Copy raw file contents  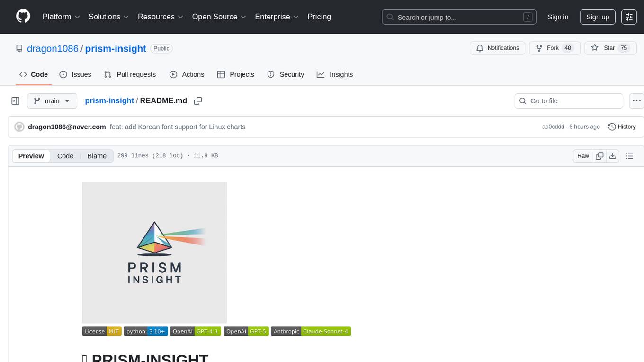tap(599, 156)
